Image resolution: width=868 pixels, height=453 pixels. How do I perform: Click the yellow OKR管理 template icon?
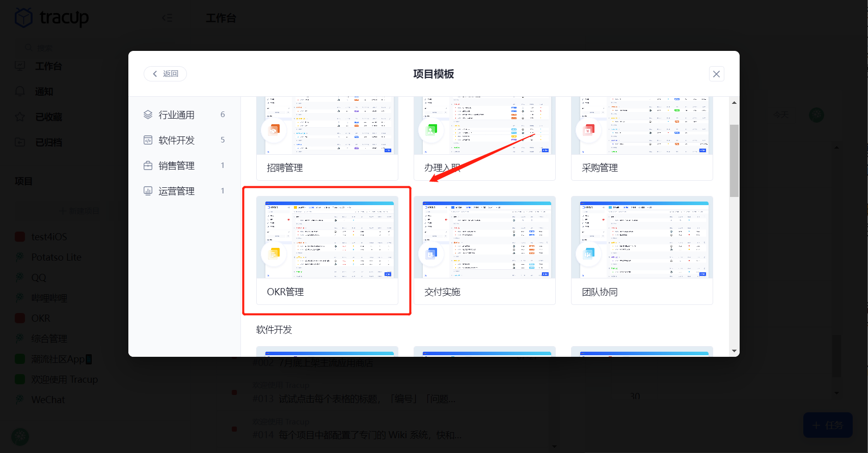(274, 253)
